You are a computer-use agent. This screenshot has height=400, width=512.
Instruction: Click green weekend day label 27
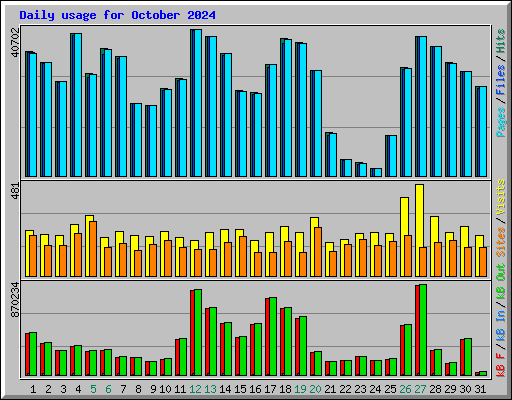(420, 389)
